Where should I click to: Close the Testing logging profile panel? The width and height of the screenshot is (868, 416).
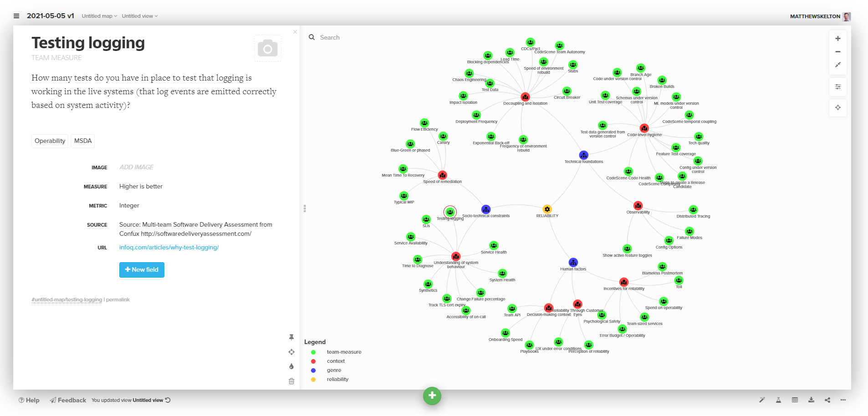[295, 32]
